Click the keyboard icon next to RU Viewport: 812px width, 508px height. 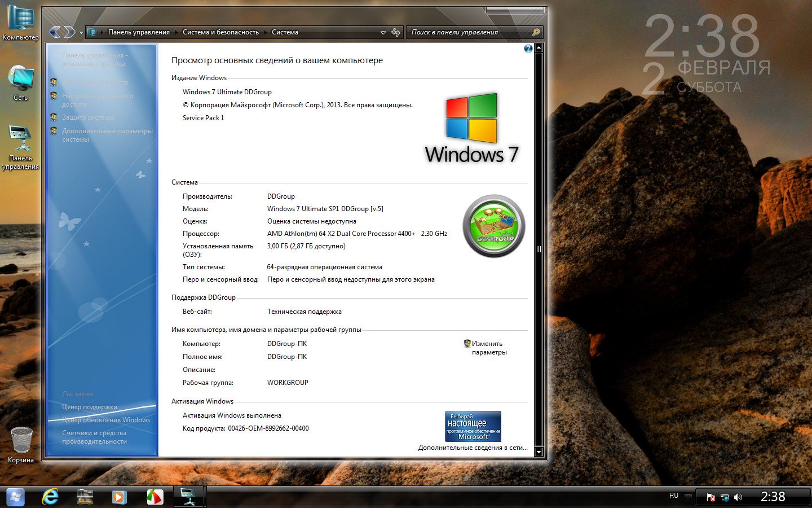pos(688,497)
